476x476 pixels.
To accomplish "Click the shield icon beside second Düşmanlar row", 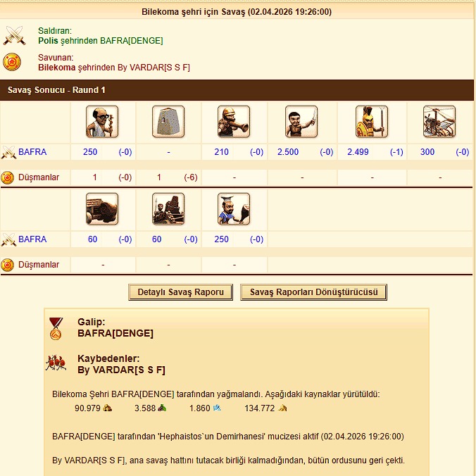I will [x=7, y=265].
